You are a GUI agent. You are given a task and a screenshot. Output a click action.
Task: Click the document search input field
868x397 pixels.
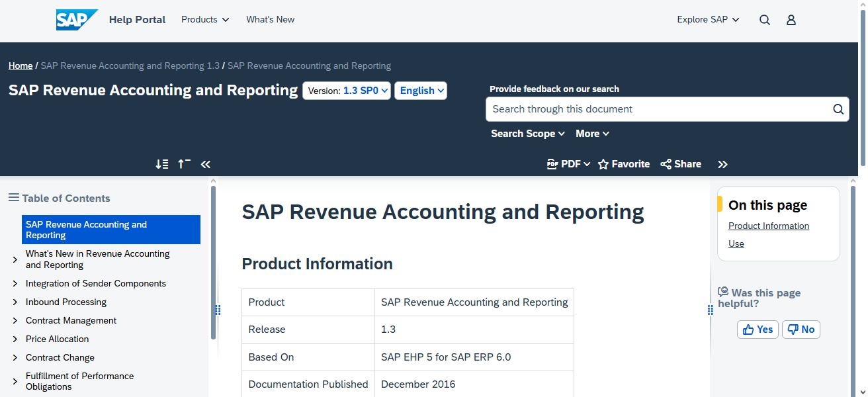pos(662,109)
